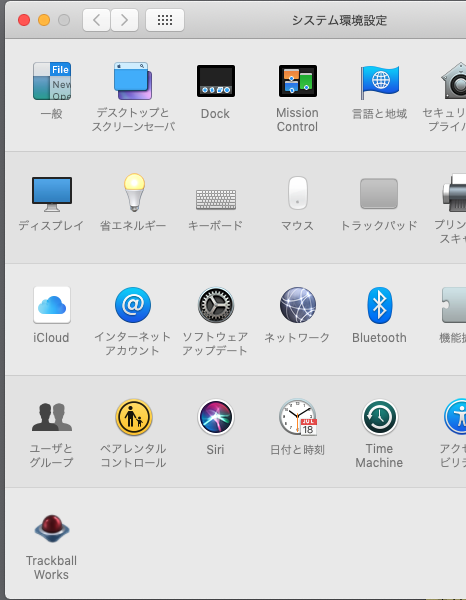Open Trackball Works preferences

point(52,529)
